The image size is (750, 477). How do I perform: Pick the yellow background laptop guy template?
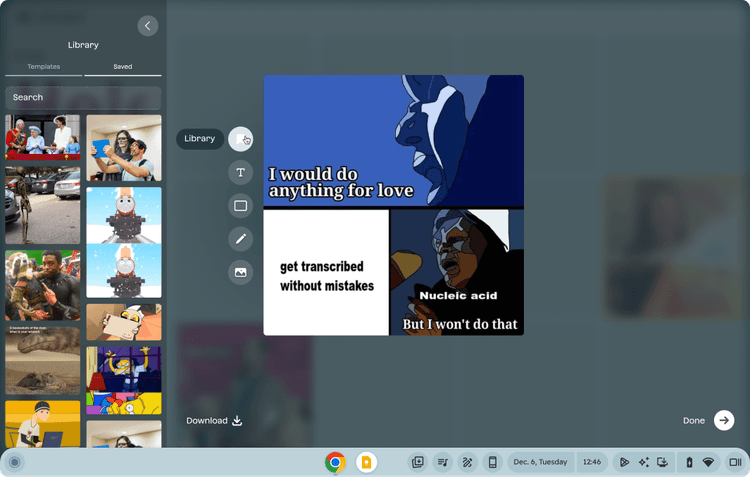click(43, 424)
